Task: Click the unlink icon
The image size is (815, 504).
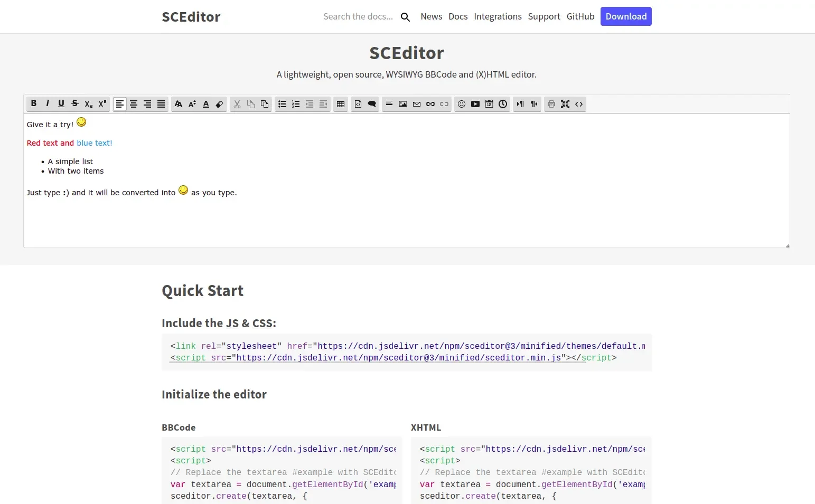Action: 444,104
